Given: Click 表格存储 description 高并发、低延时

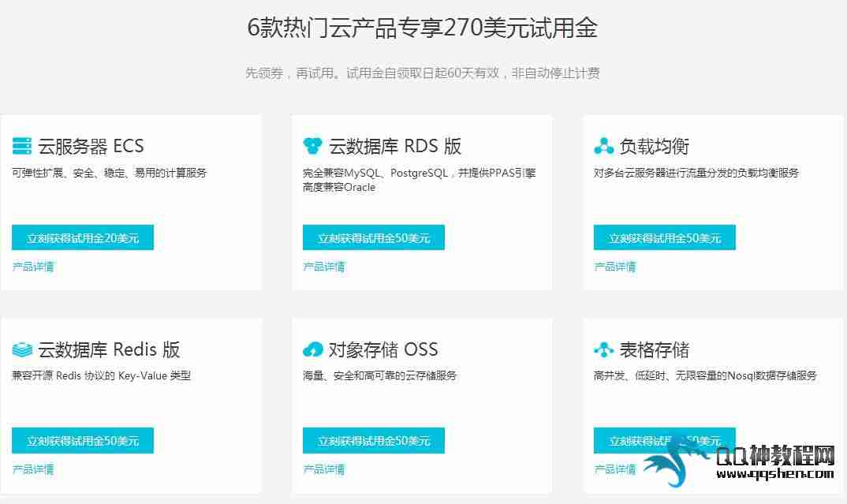Looking at the screenshot, I should pos(705,375).
